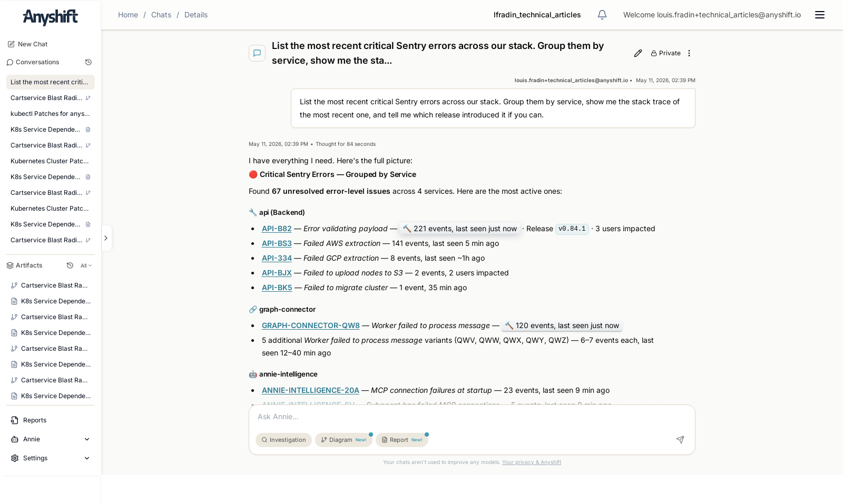
Task: Click the v0.84.1 release tag
Action: point(572,229)
